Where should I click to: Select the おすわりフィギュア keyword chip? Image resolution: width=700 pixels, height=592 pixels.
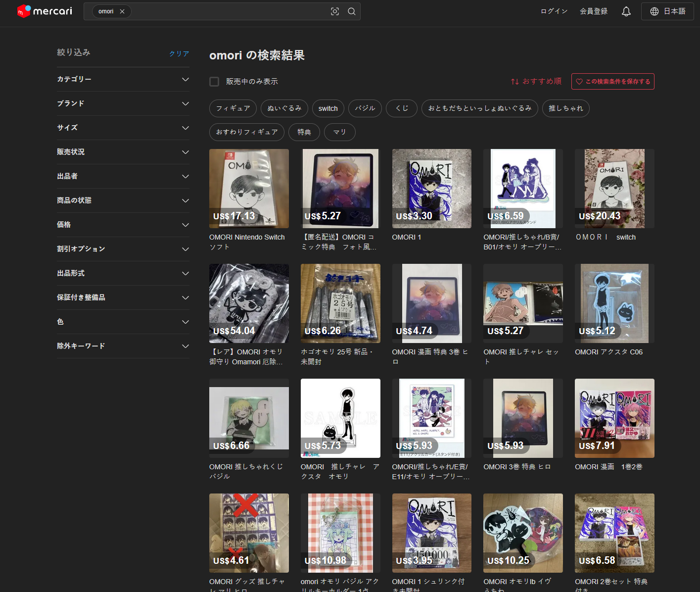click(247, 132)
